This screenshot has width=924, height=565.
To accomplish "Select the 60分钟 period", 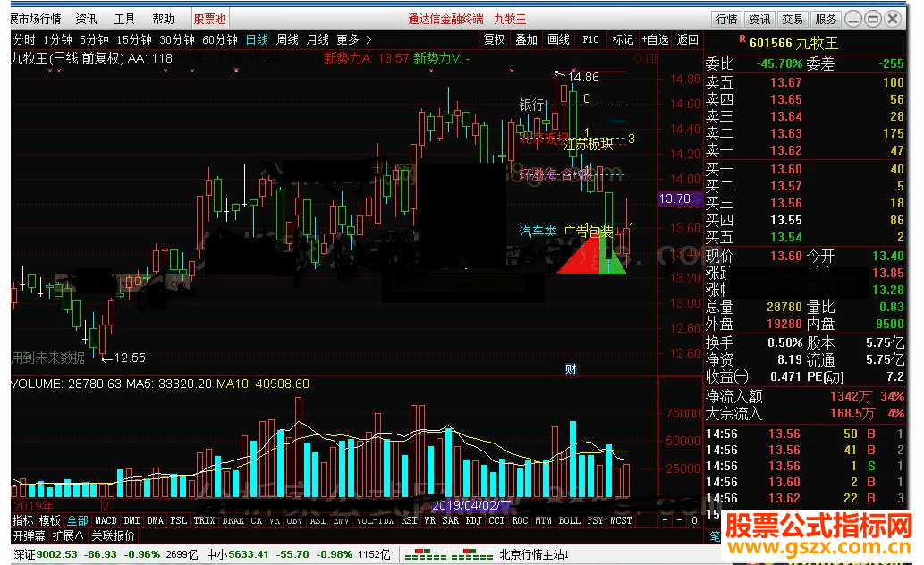I will coord(220,39).
